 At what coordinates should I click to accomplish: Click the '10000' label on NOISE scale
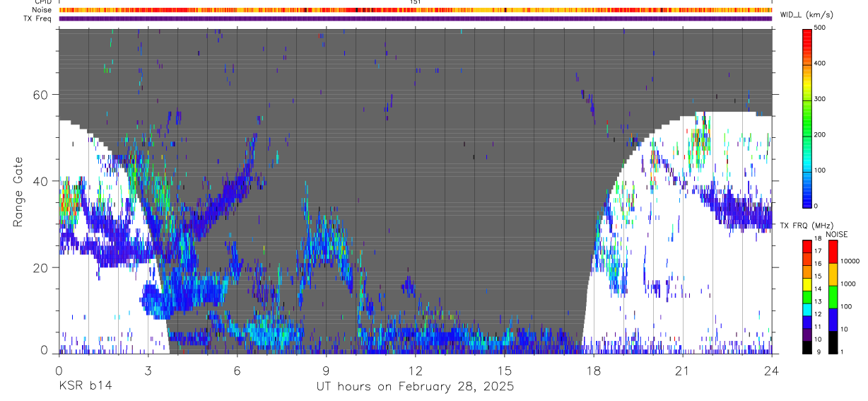[850, 261]
